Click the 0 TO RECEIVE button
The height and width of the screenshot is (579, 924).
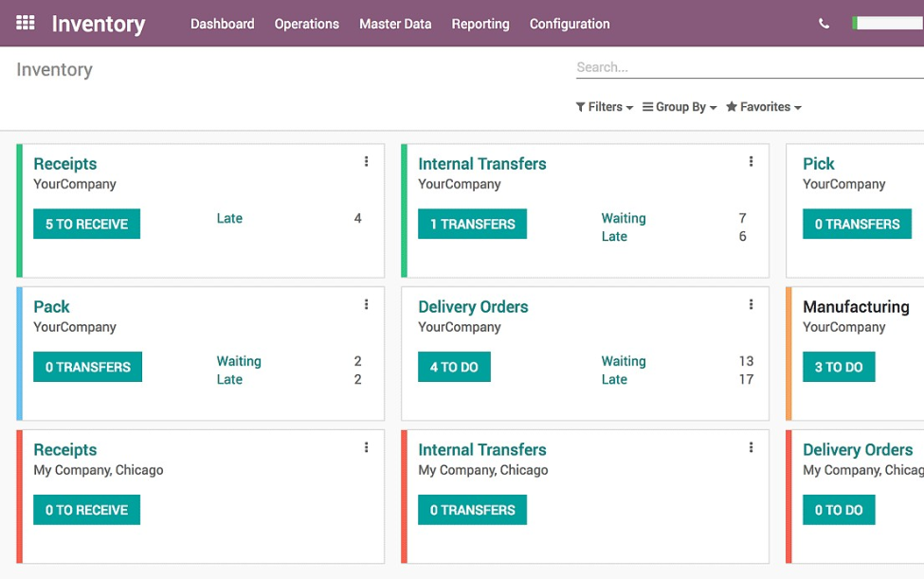(x=86, y=510)
